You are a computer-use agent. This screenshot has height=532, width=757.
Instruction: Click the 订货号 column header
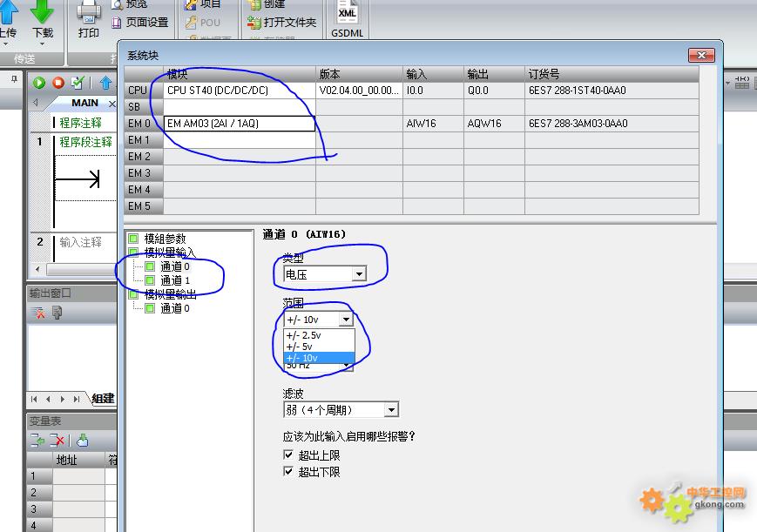[612, 74]
